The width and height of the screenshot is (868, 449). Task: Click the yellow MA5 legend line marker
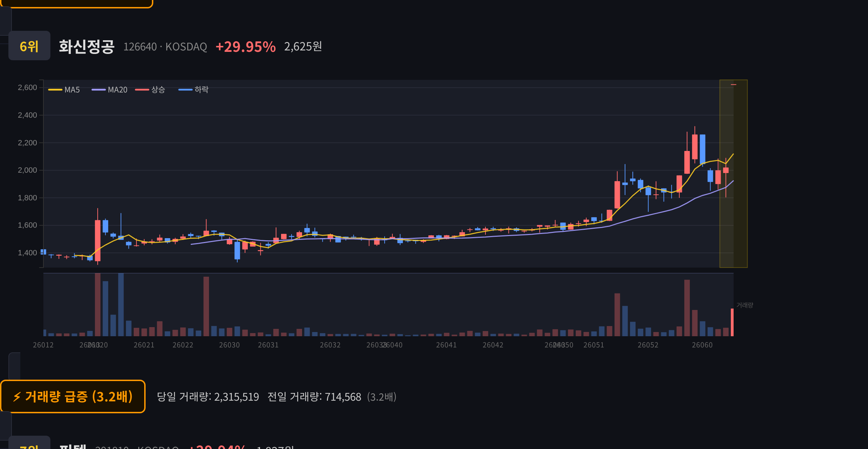coord(55,90)
